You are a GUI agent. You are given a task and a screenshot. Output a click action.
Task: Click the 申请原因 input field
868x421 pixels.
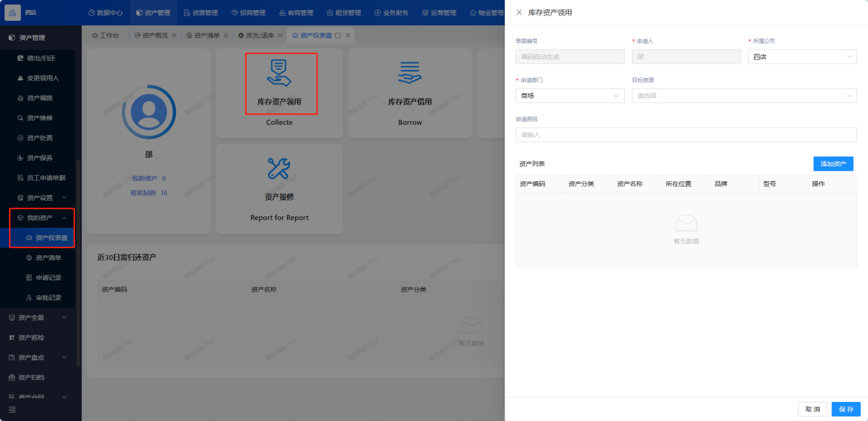686,135
